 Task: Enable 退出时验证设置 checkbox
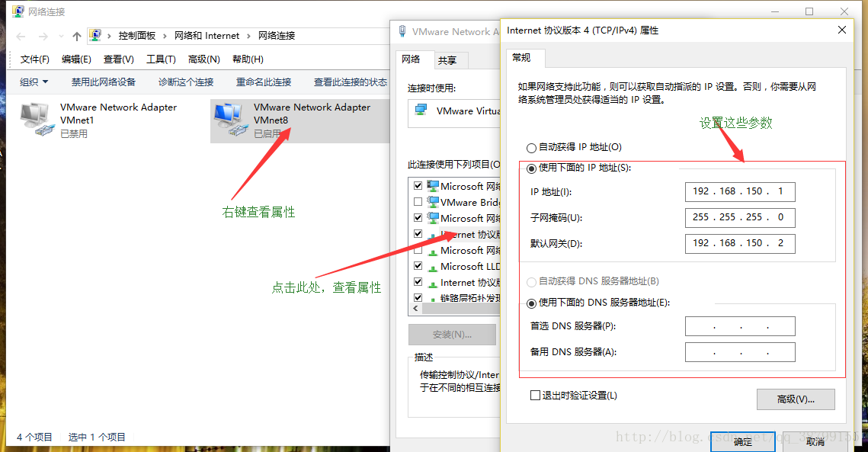click(x=535, y=396)
